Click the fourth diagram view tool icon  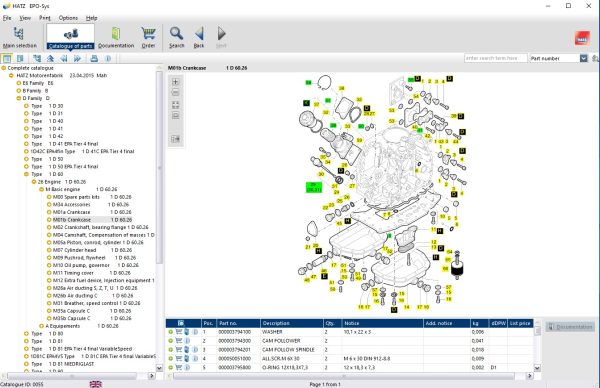pos(175,116)
